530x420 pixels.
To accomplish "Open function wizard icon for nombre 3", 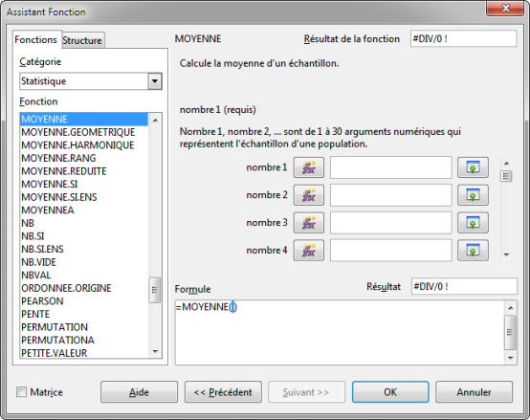I will coord(309,223).
